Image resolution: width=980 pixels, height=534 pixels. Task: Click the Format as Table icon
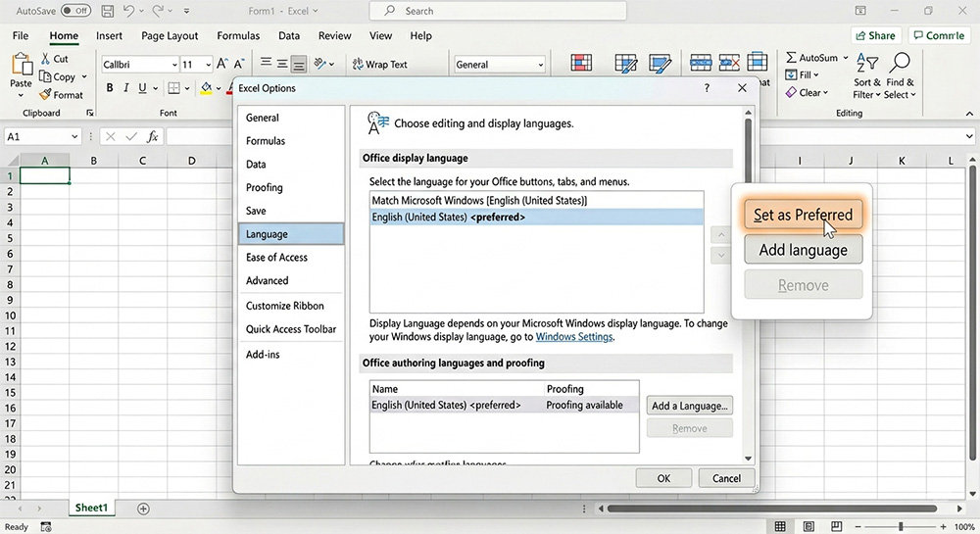click(x=625, y=63)
